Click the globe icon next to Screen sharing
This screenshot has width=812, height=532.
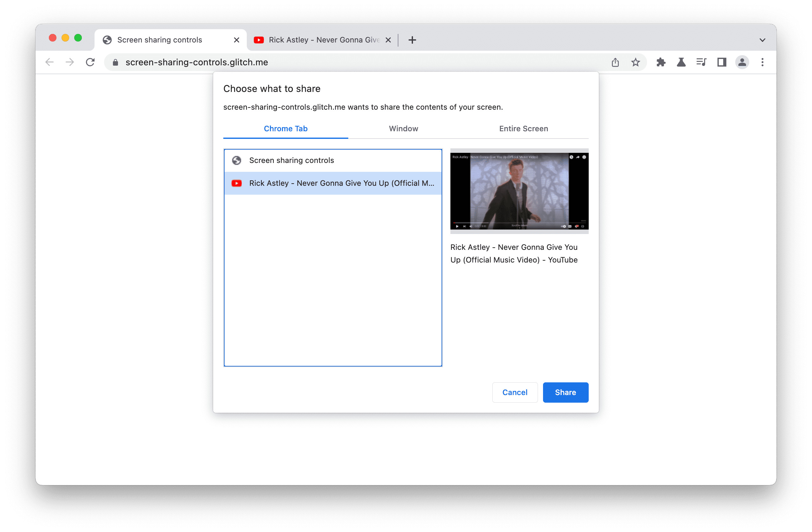tap(236, 160)
